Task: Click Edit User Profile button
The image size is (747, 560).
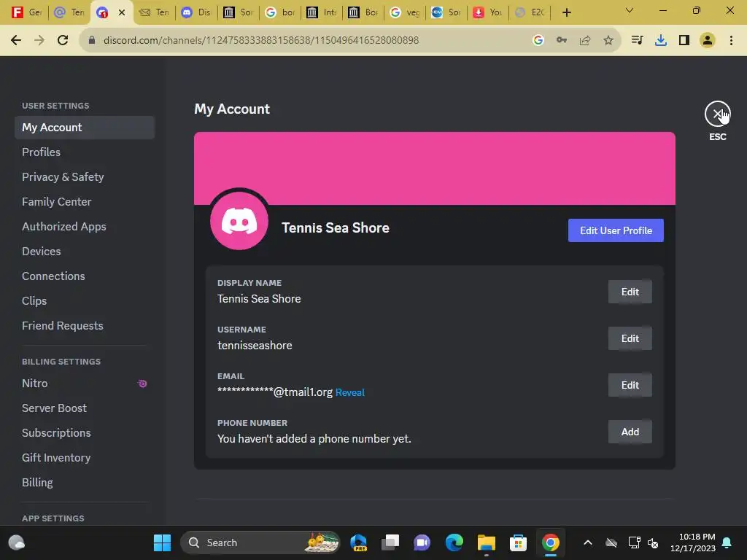Action: pos(616,230)
